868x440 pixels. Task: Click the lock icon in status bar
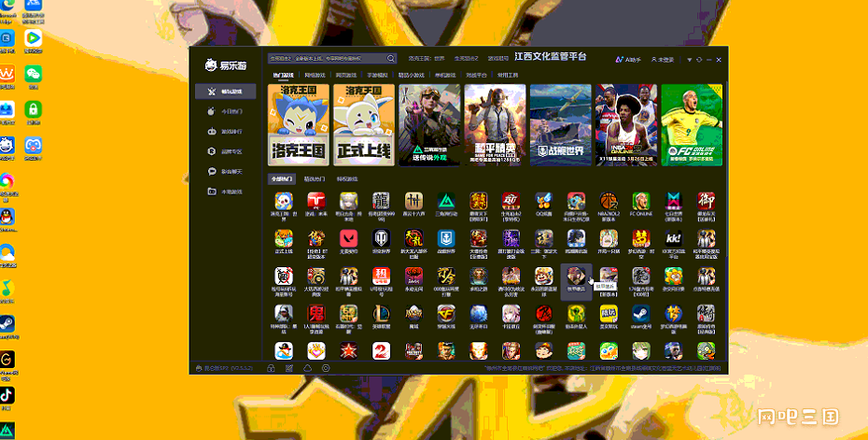click(x=271, y=368)
